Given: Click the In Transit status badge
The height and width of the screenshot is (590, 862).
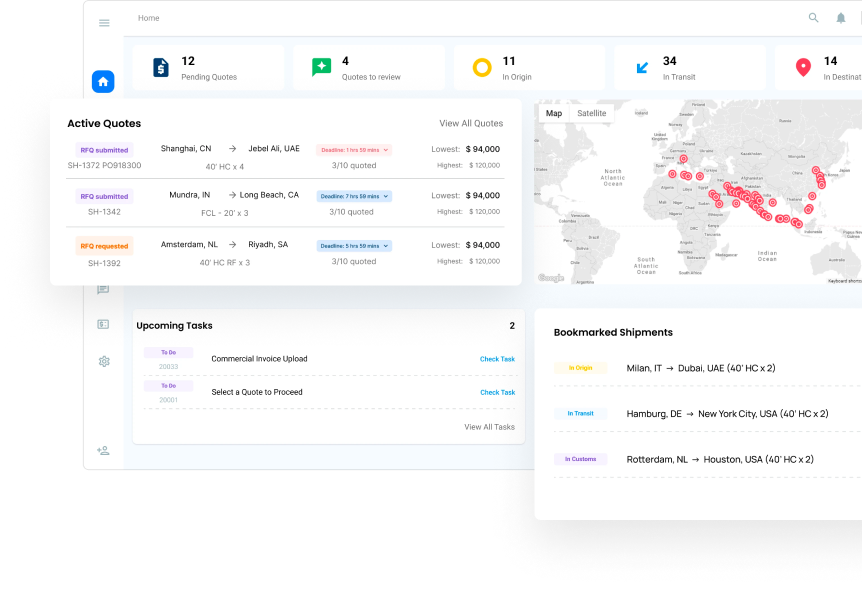Looking at the screenshot, I should point(581,413).
